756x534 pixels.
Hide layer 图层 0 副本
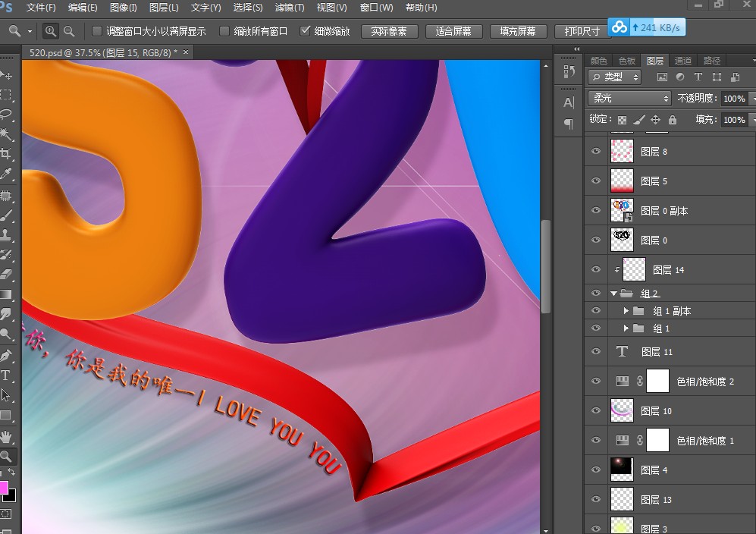(597, 210)
